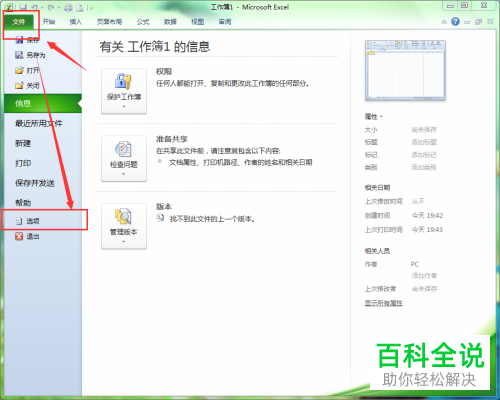The image size is (500, 400).
Task: Click the 相关人员 (Related People) heading
Action: click(377, 251)
